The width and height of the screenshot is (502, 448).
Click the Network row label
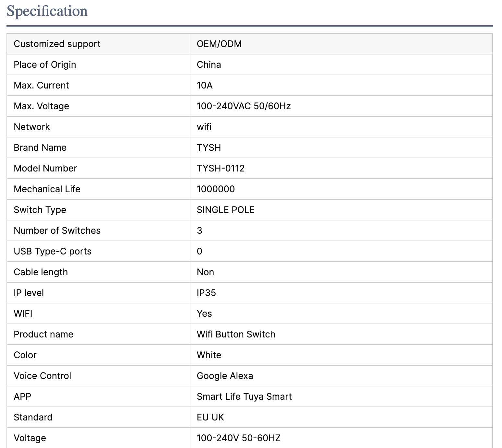point(32,127)
